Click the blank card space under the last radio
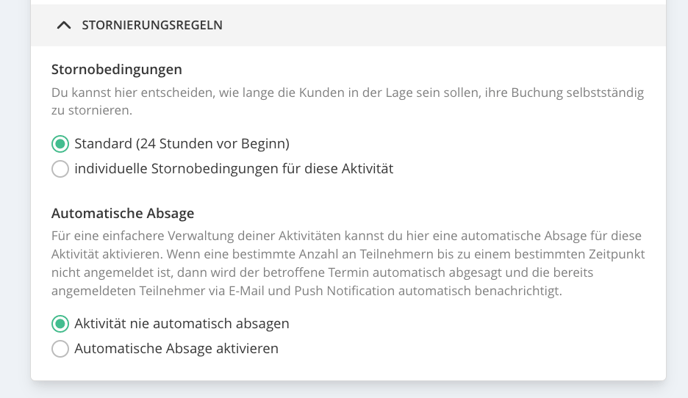The image size is (688, 398). click(x=348, y=369)
